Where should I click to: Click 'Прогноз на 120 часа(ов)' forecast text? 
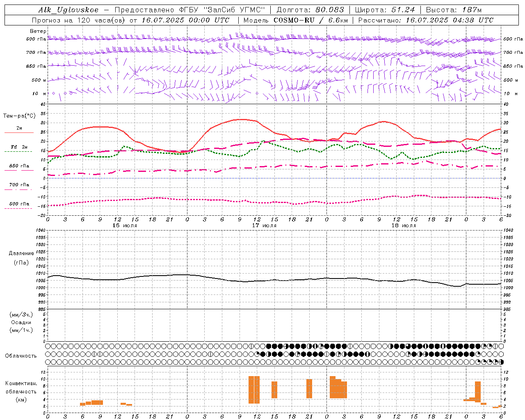coord(79,20)
